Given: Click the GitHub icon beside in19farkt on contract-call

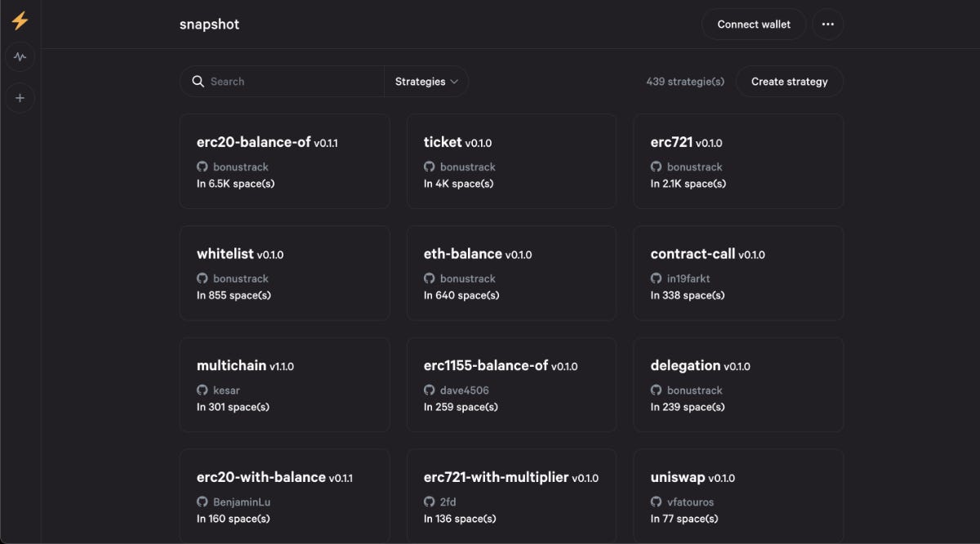Looking at the screenshot, I should [656, 279].
